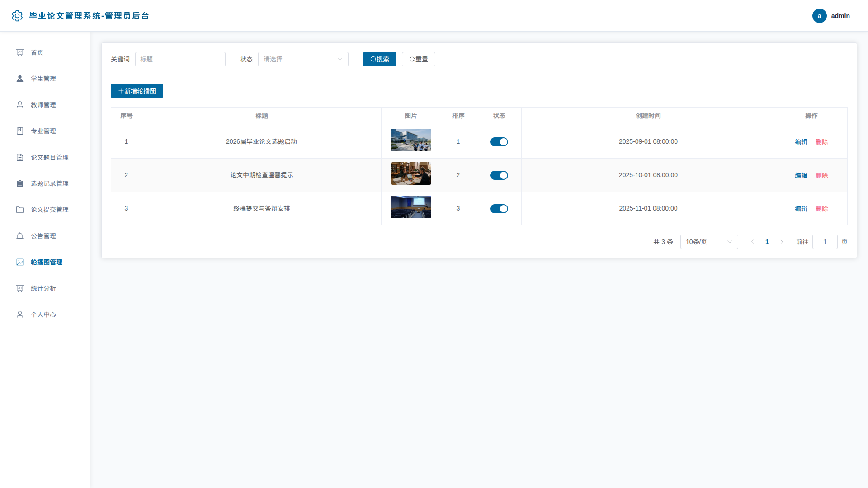
Task: Click the 论文提交管理 folder icon
Action: pos(20,210)
